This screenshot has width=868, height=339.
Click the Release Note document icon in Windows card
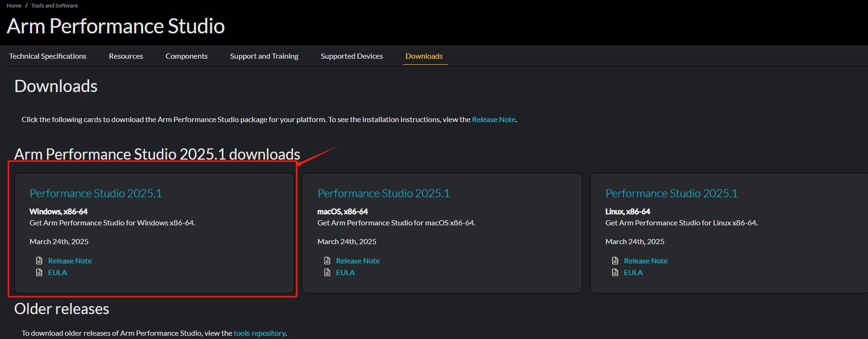click(39, 261)
